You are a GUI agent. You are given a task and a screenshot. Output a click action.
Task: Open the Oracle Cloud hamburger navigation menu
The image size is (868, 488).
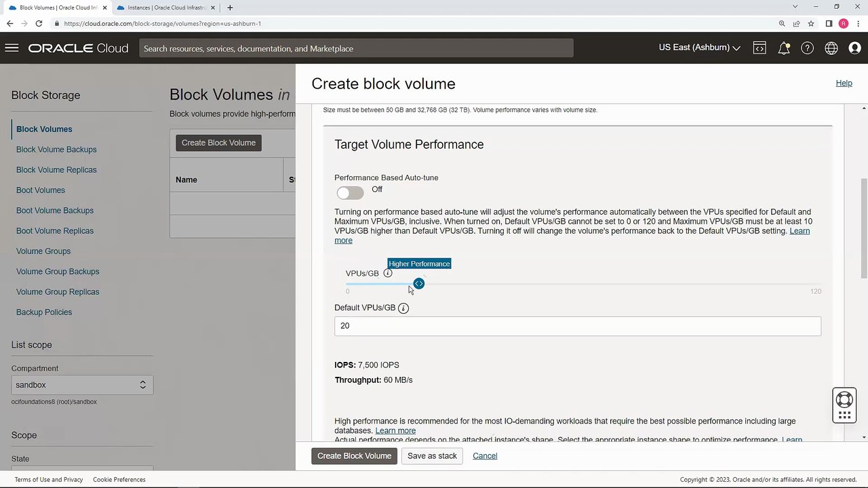point(11,48)
